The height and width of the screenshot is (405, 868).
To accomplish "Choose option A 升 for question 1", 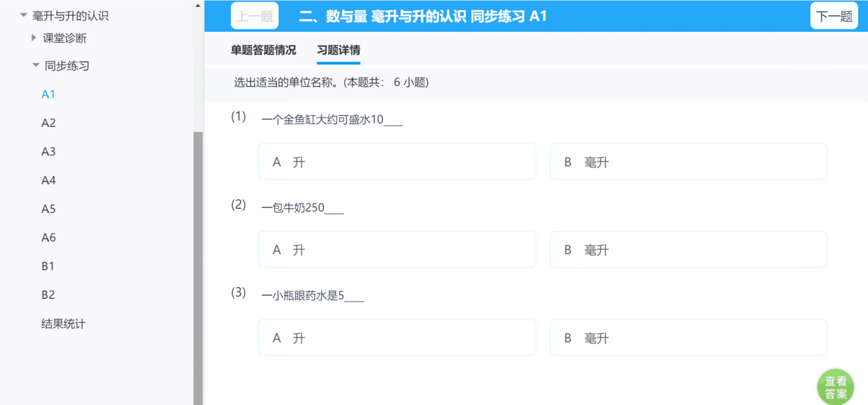I will 397,162.
